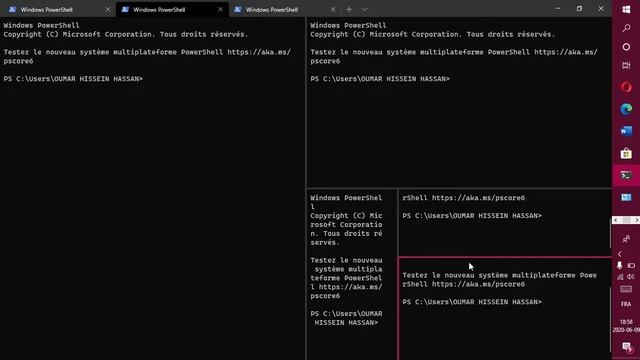Open taskbar Search magnifier

626,28
